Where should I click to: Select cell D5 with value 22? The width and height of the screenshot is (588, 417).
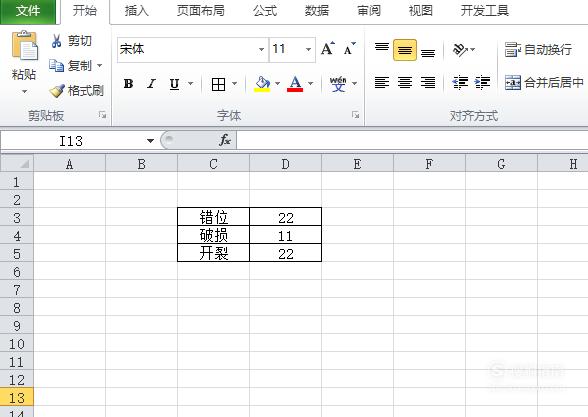(285, 253)
